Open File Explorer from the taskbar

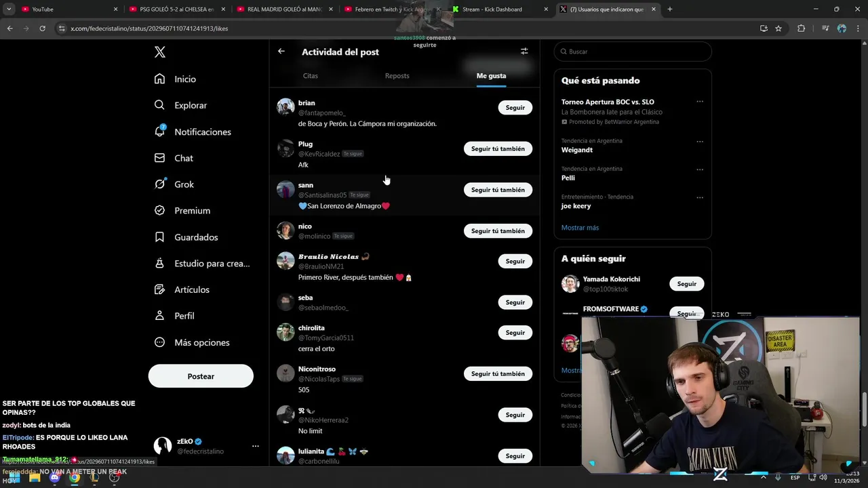(35, 478)
